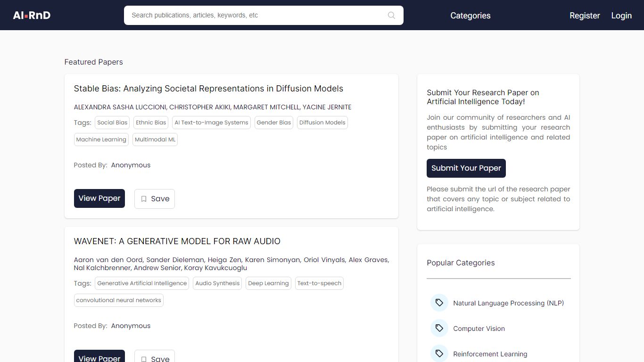Click the tag icon beside Natural Language Processing
Image resolution: width=644 pixels, height=362 pixels.
coord(439,303)
